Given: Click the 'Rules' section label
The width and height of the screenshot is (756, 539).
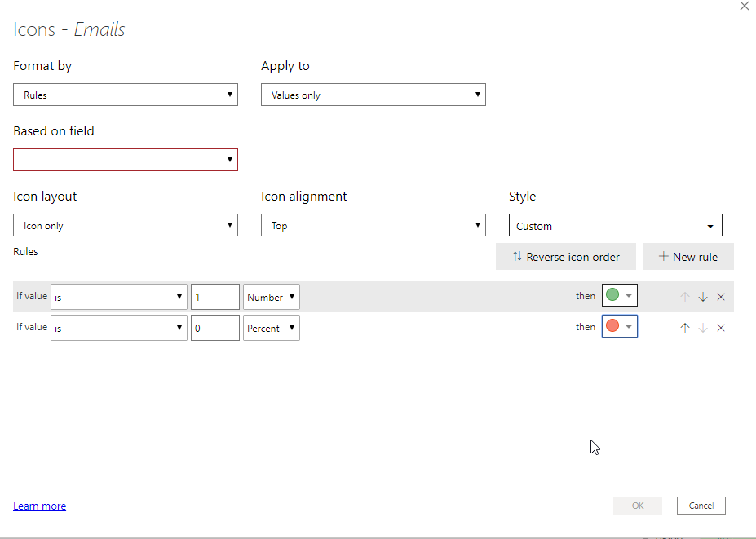Looking at the screenshot, I should [25, 252].
